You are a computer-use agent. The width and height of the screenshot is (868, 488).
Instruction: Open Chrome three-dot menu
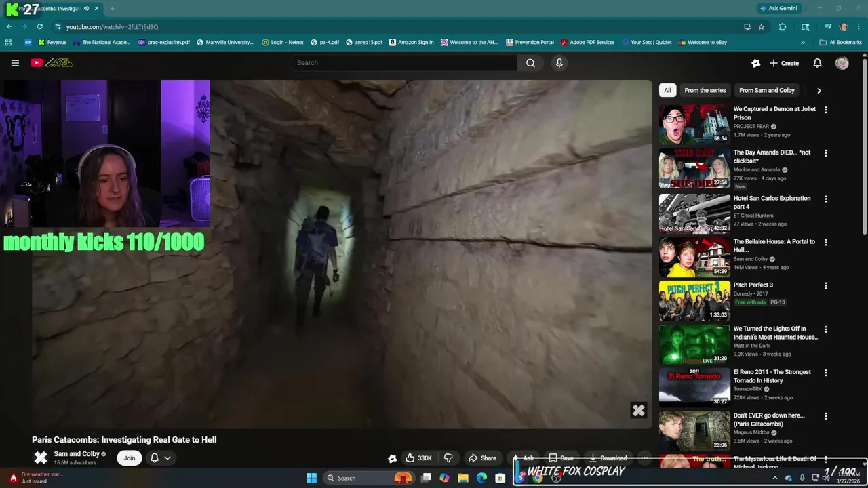(x=859, y=27)
